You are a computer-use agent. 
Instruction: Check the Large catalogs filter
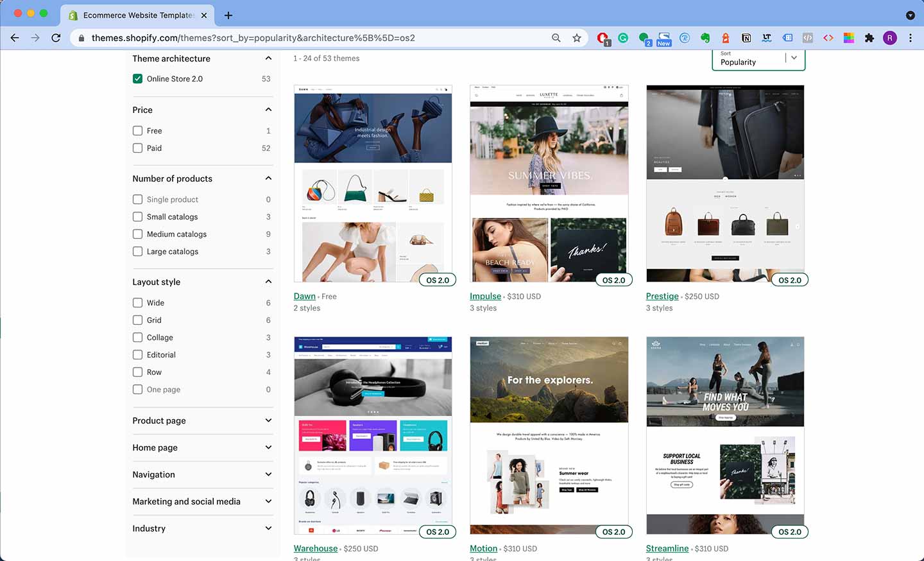point(137,252)
